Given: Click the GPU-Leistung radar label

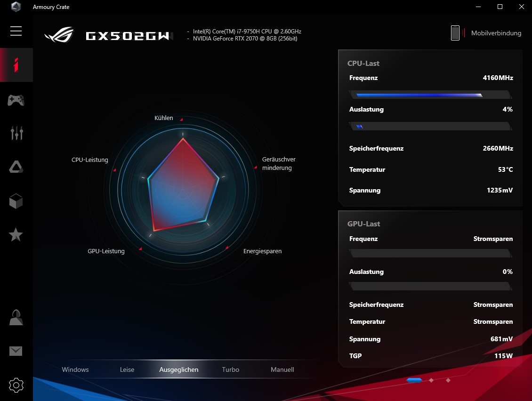Looking at the screenshot, I should point(106,251).
